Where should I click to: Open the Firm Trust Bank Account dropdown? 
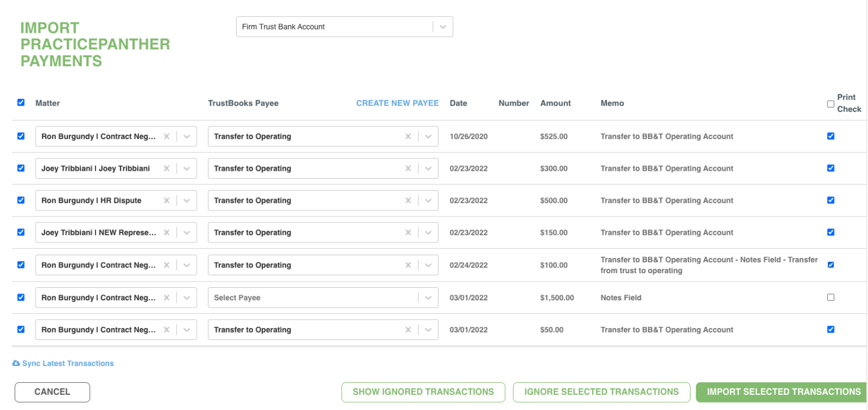[442, 27]
